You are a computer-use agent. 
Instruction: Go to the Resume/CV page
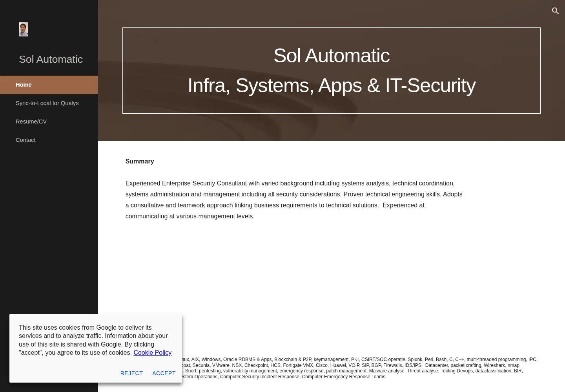pos(31,122)
